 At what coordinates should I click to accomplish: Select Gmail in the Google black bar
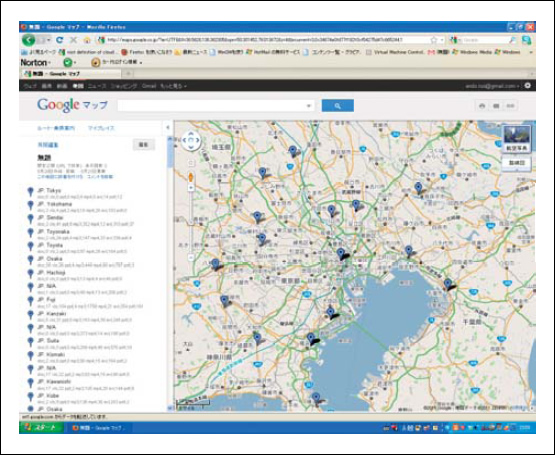tap(149, 86)
